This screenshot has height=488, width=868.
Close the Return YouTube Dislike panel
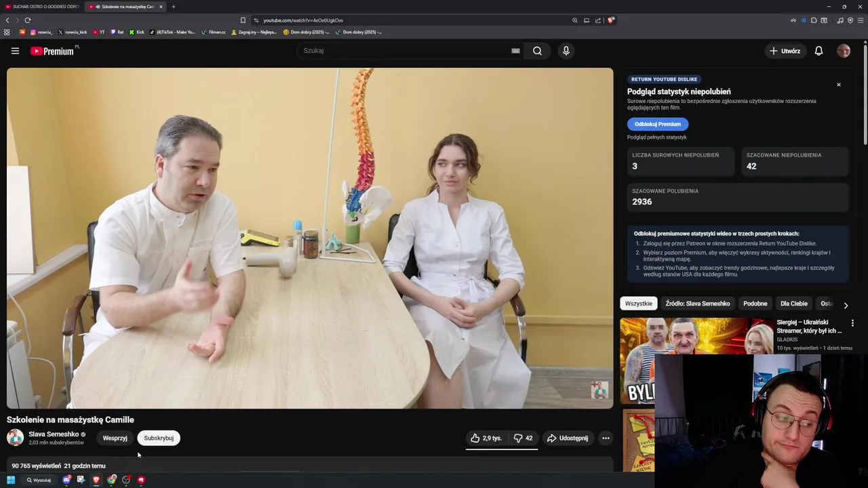(x=839, y=85)
